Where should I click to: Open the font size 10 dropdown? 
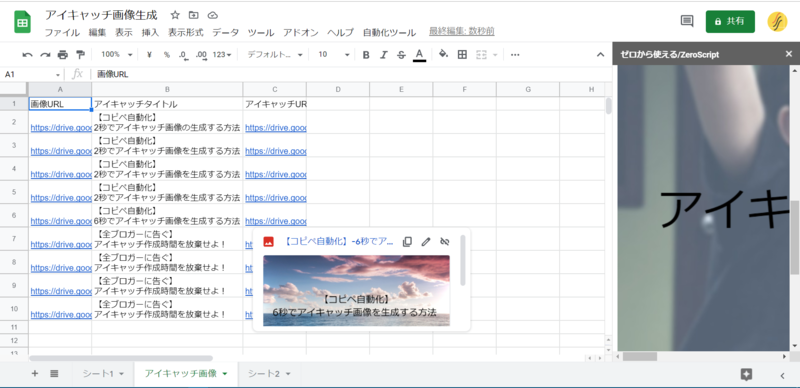[x=334, y=55]
